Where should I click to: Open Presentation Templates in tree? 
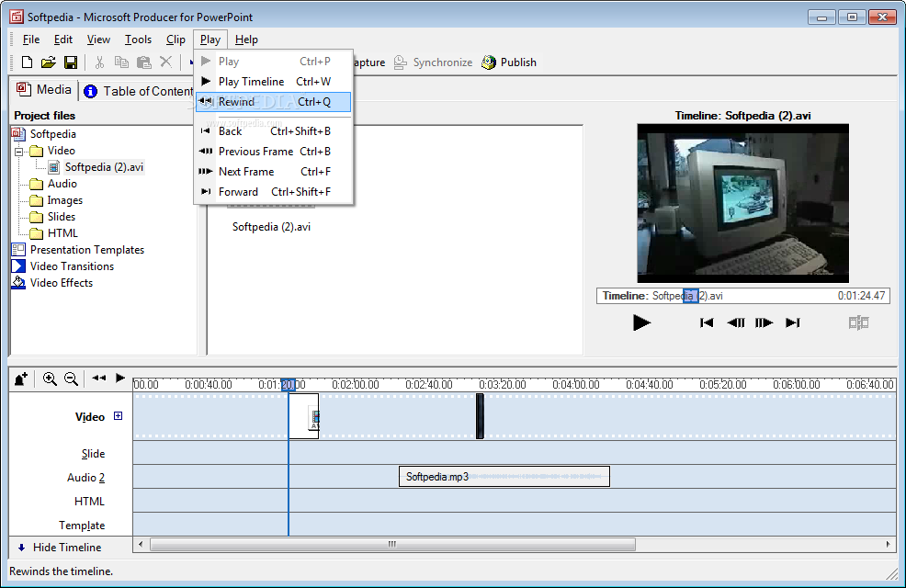click(x=86, y=250)
